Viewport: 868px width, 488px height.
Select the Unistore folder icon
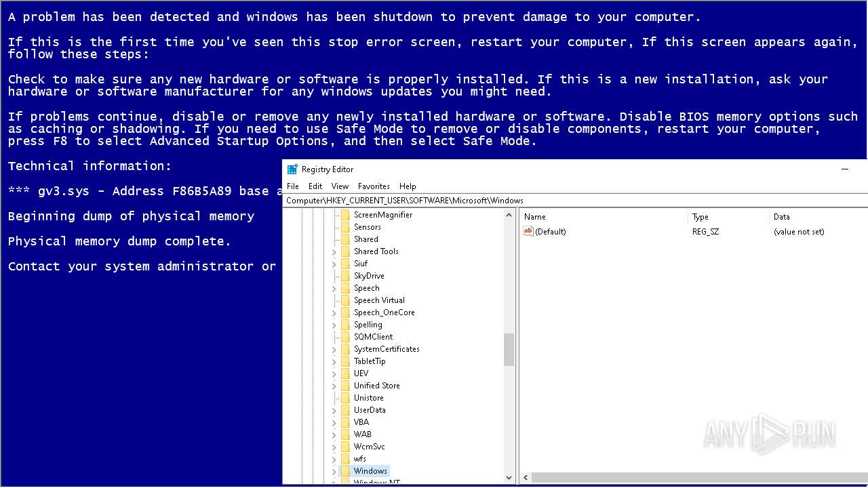coord(345,398)
